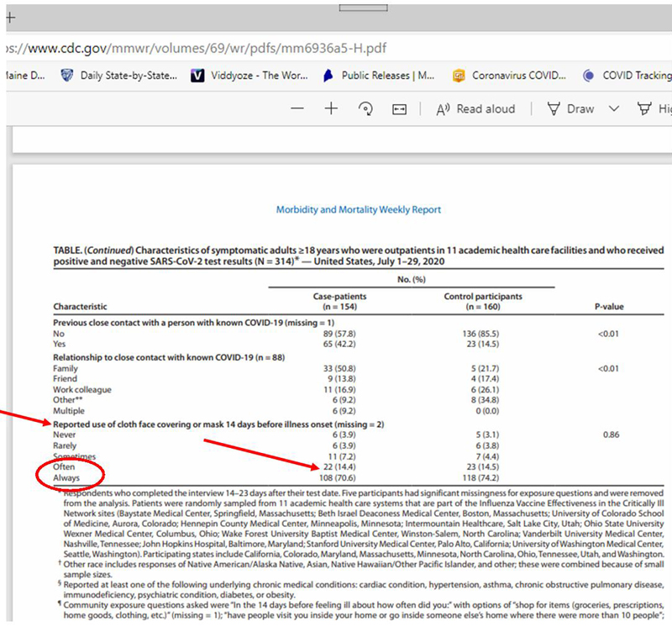
Task: Click the '0.86' P-value cell
Action: pos(612,434)
